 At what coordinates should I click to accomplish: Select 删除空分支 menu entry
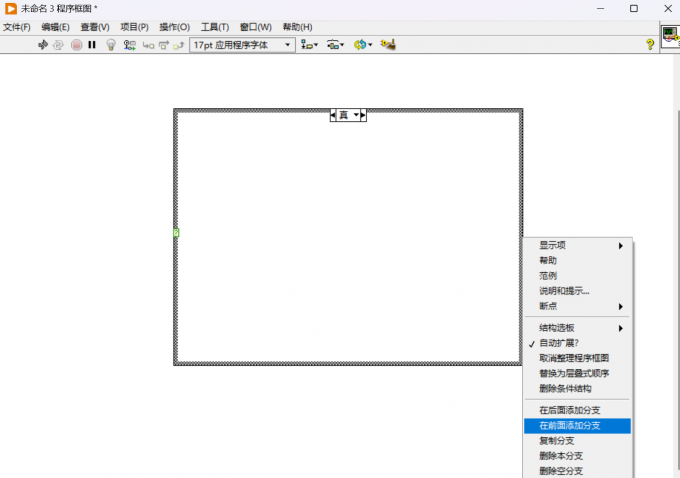pyautogui.click(x=577, y=471)
